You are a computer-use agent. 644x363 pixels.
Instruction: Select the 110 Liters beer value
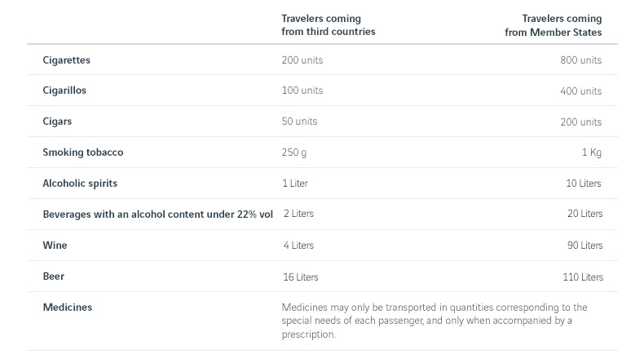pyautogui.click(x=582, y=277)
